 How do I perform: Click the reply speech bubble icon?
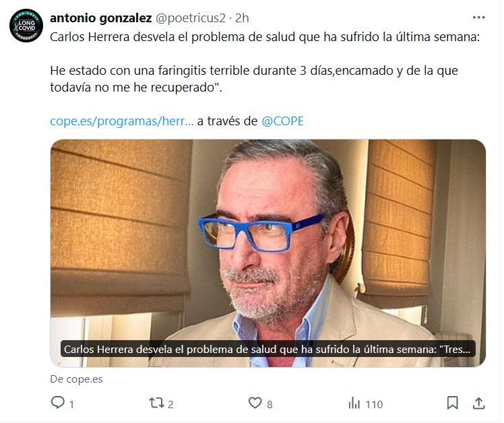[57, 403]
